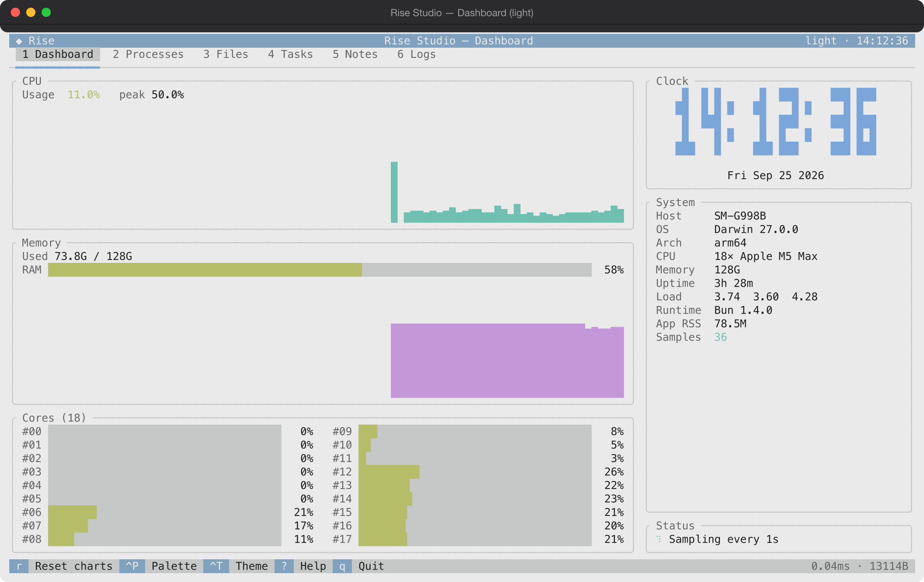Click the core #12 usage bar
The height and width of the screenshot is (582, 924).
tap(475, 472)
